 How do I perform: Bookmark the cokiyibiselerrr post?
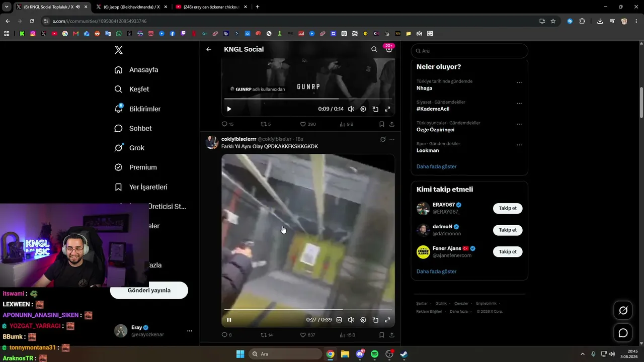click(x=382, y=335)
